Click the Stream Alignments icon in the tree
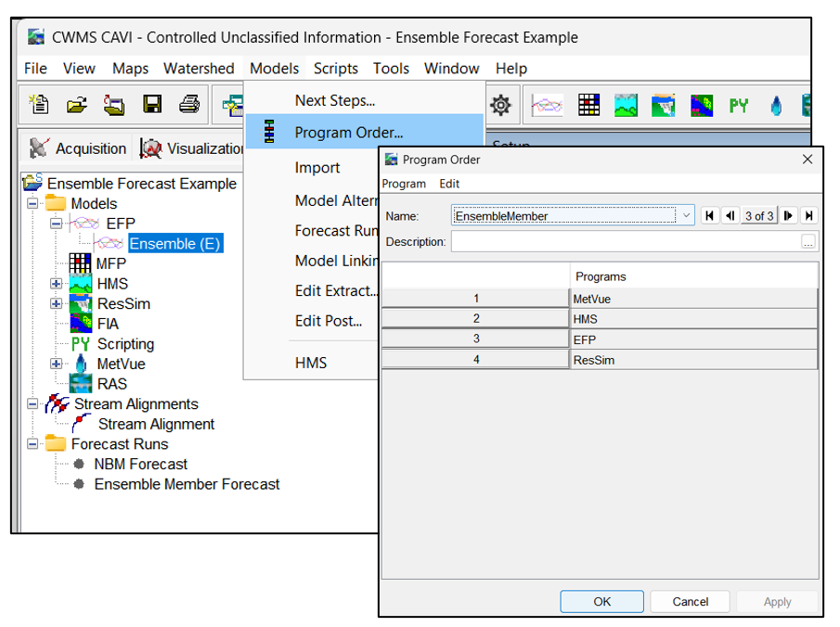The image size is (840, 627). point(58,403)
